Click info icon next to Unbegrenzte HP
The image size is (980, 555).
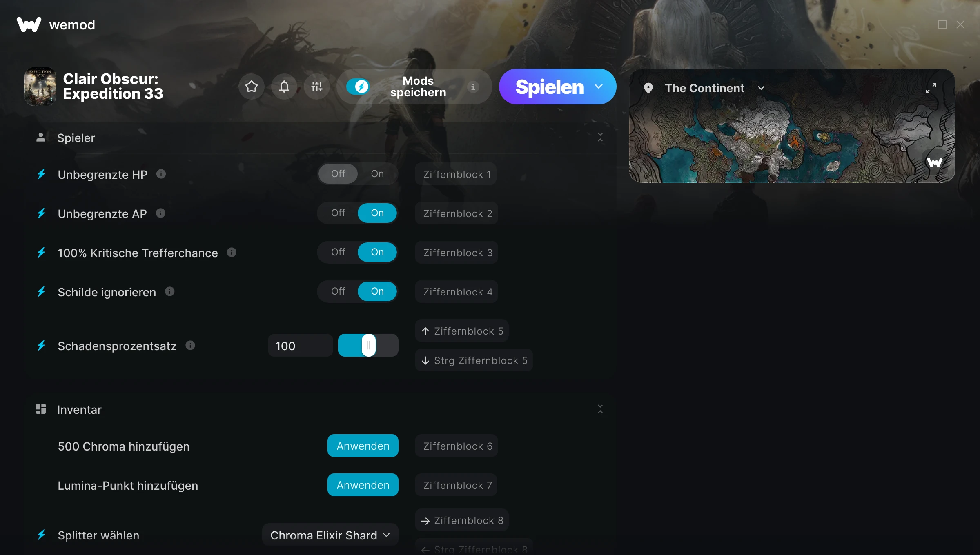pyautogui.click(x=161, y=174)
